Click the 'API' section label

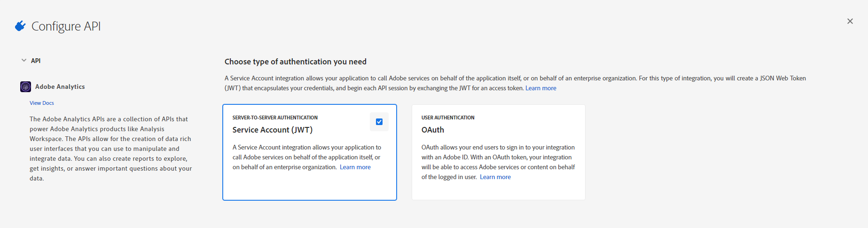click(x=36, y=61)
